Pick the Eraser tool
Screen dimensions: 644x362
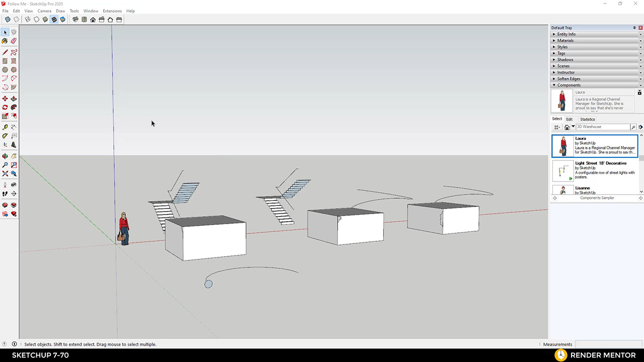tap(14, 41)
